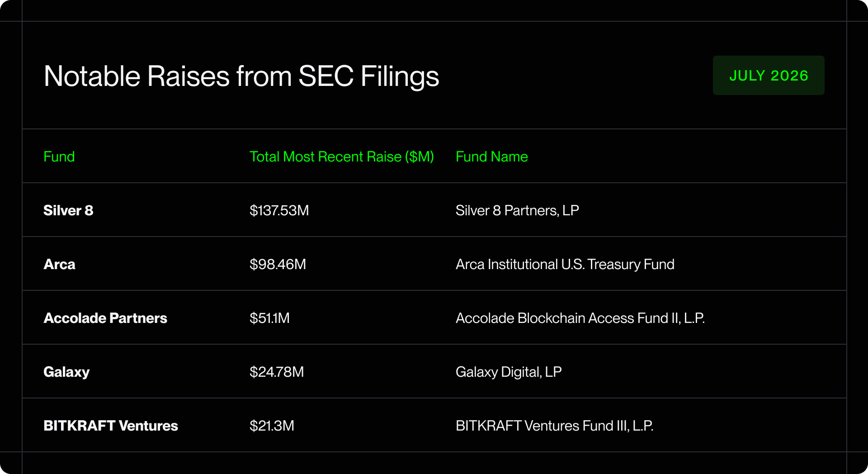The width and height of the screenshot is (868, 474).
Task: Click the $98.46M raise value
Action: click(278, 264)
